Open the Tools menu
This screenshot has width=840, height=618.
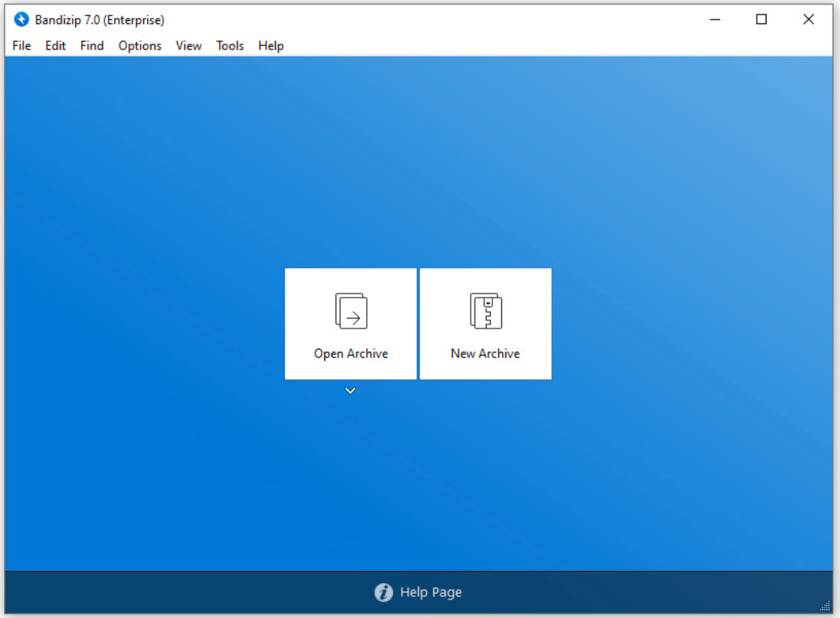[x=230, y=46]
